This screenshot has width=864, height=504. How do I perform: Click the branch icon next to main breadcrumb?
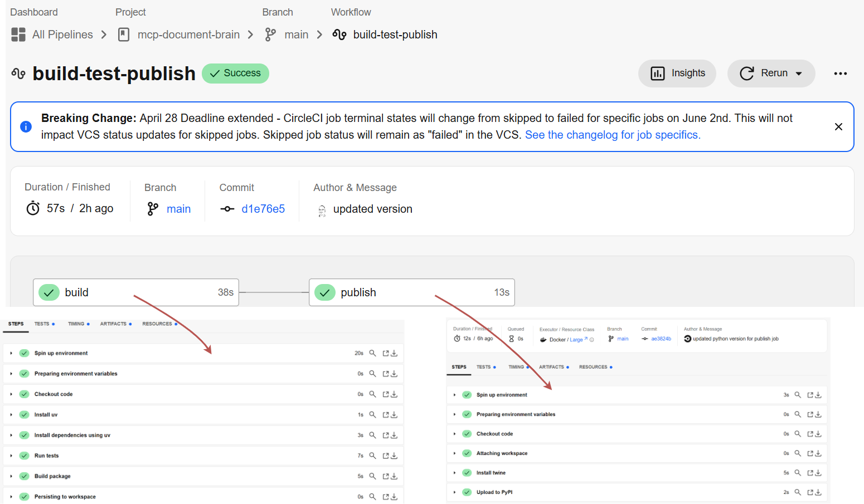270,34
